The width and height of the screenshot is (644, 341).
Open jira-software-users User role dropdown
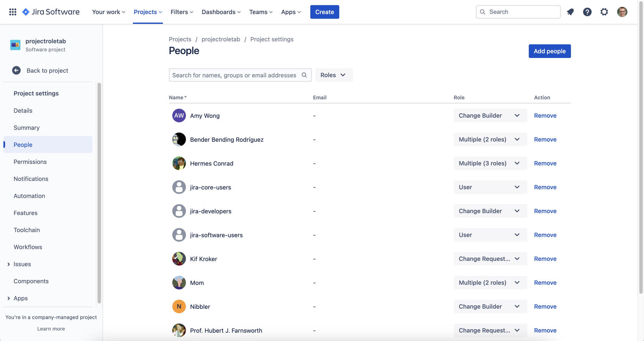490,235
